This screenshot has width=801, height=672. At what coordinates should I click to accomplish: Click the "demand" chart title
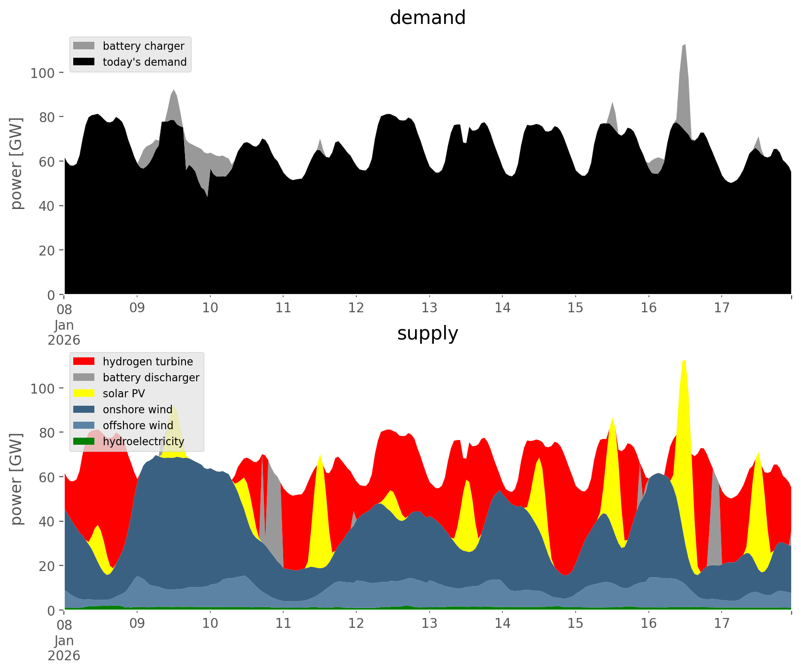[427, 18]
